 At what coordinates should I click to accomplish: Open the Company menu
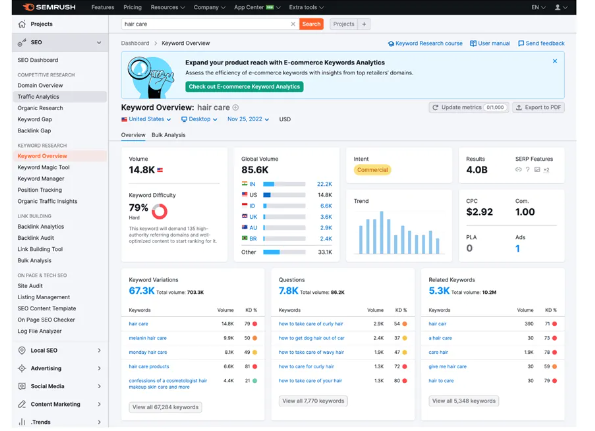tap(209, 7)
